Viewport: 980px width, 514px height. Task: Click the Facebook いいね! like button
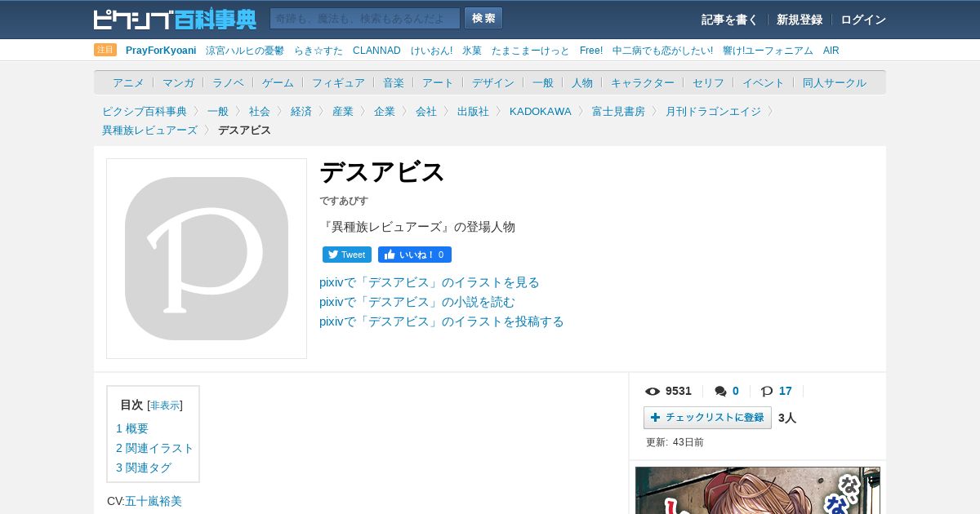tap(415, 255)
